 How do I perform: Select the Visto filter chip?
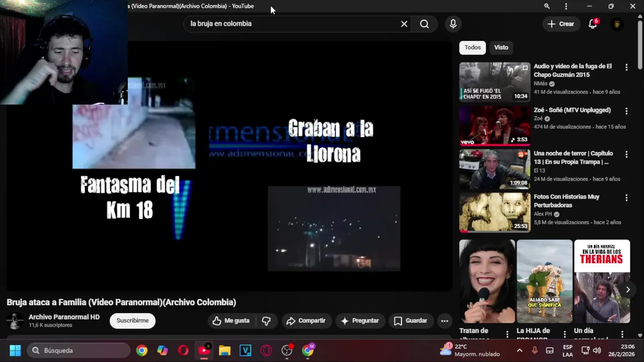(x=501, y=47)
